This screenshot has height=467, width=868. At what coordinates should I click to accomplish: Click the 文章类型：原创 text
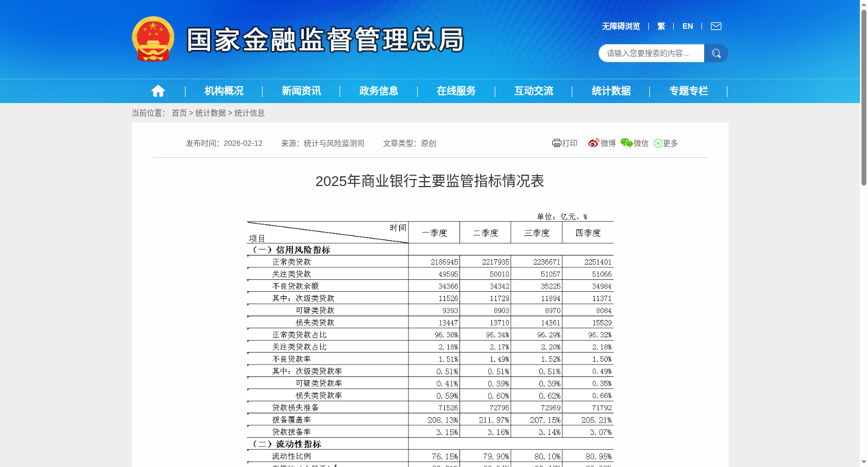click(410, 143)
